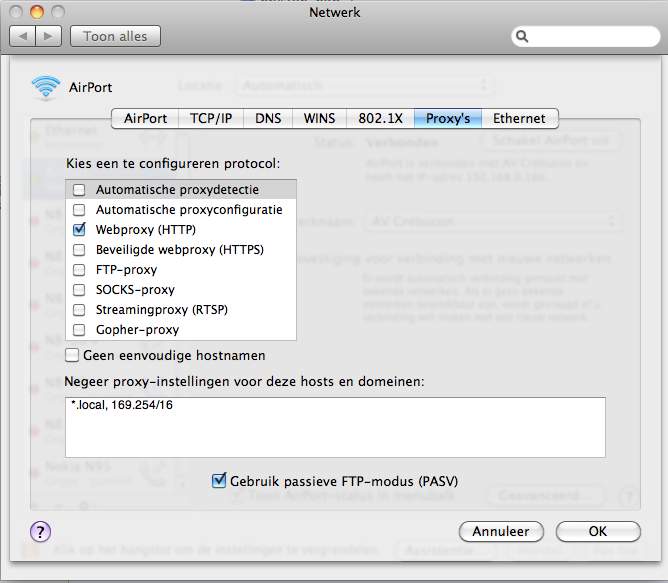Open the DNS tab
The height and width of the screenshot is (583, 668).
(x=268, y=118)
